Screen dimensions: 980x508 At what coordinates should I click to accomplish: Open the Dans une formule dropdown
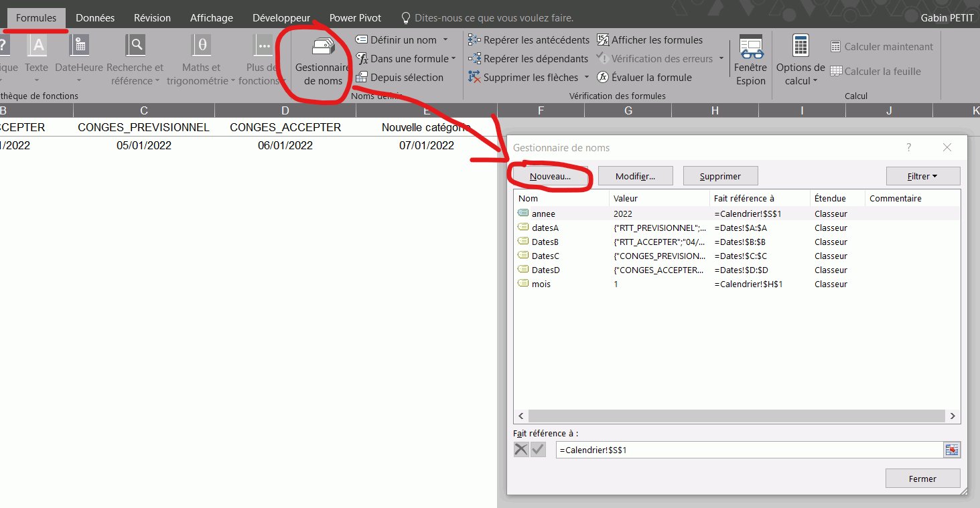[x=453, y=59]
